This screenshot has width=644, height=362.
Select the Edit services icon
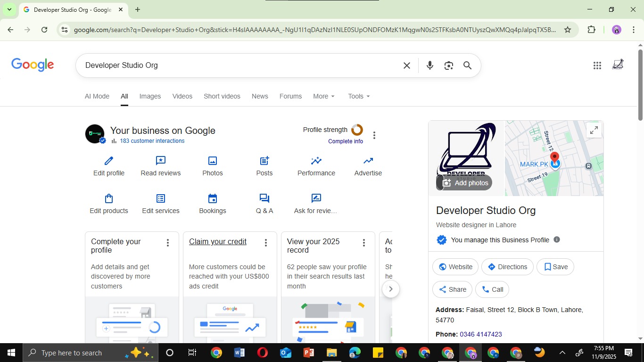click(x=160, y=198)
